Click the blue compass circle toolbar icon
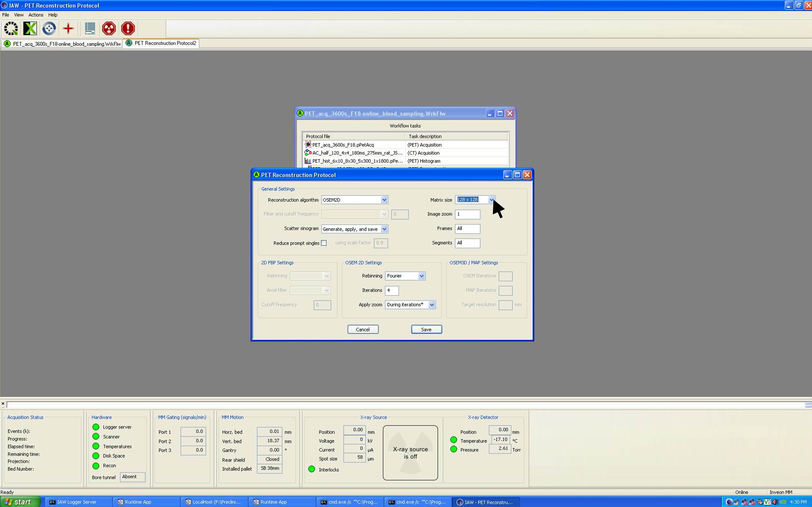 point(49,29)
